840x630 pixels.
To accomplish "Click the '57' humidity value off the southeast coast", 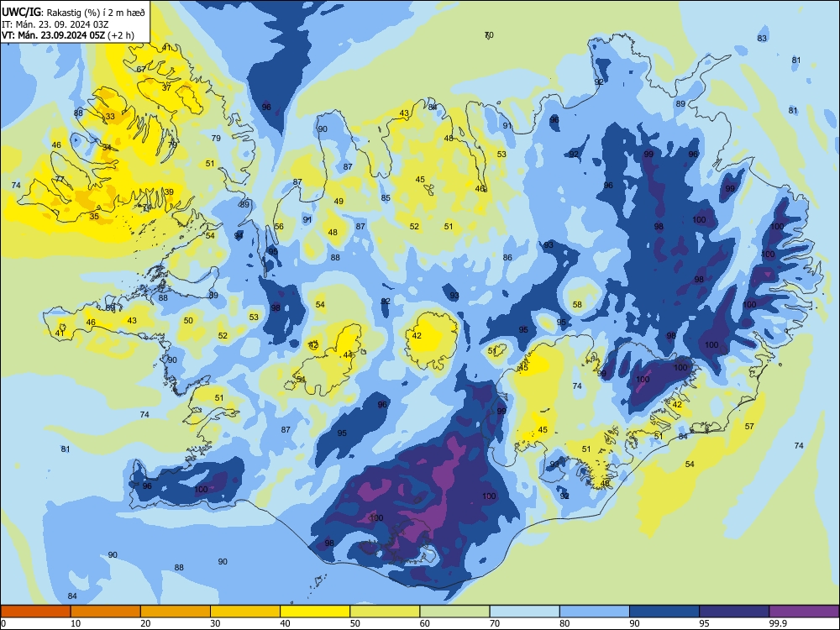I will (749, 427).
